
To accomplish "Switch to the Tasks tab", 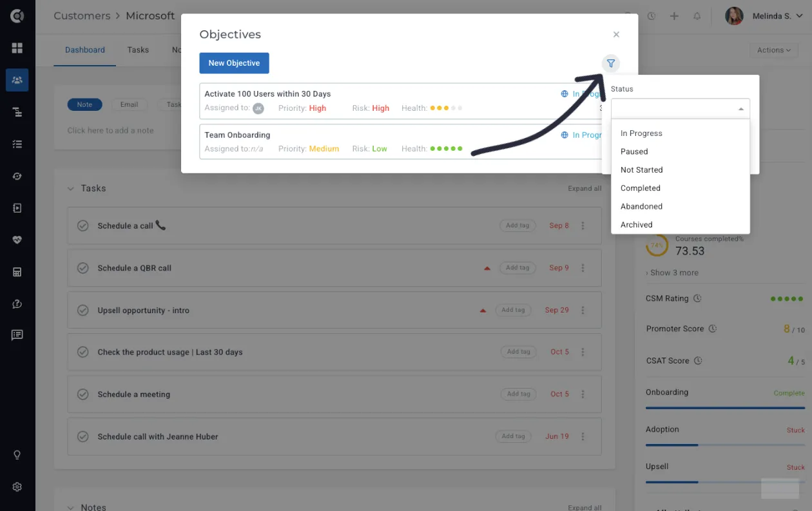I will pos(138,50).
